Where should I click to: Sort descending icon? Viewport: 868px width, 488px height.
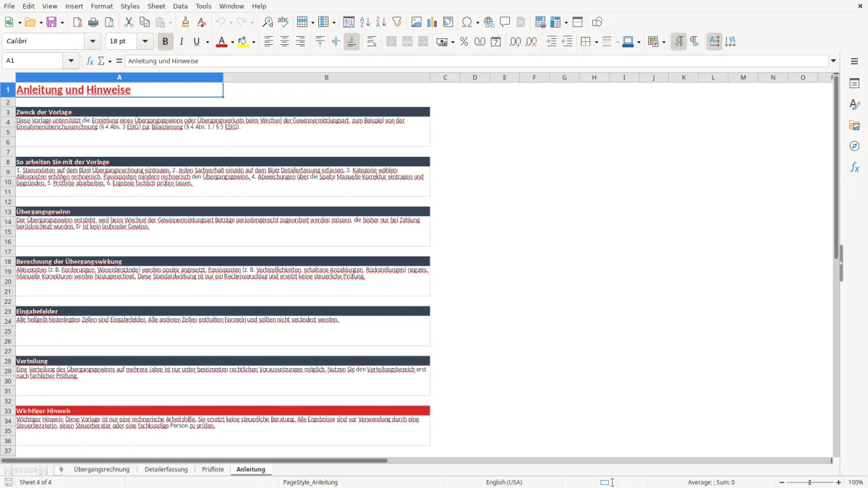381,22
